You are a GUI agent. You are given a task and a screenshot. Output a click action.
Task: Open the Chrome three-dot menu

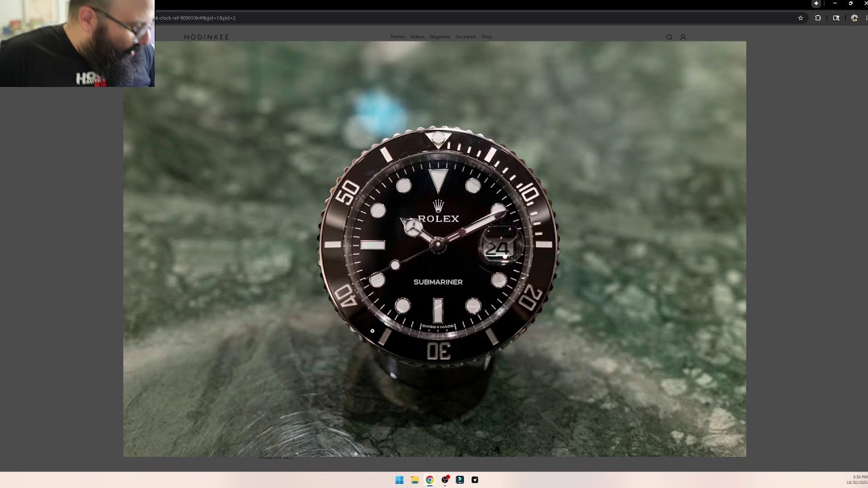[x=866, y=18]
